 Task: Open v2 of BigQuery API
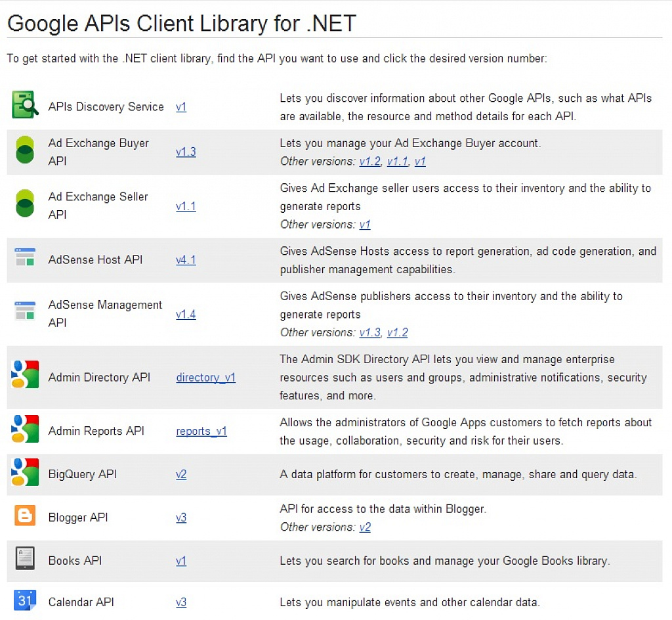[181, 474]
